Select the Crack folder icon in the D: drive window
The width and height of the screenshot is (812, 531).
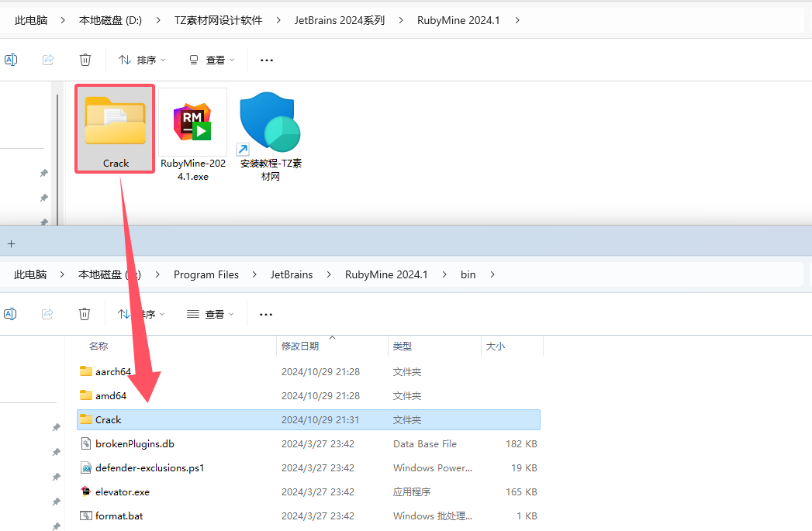pyautogui.click(x=115, y=121)
